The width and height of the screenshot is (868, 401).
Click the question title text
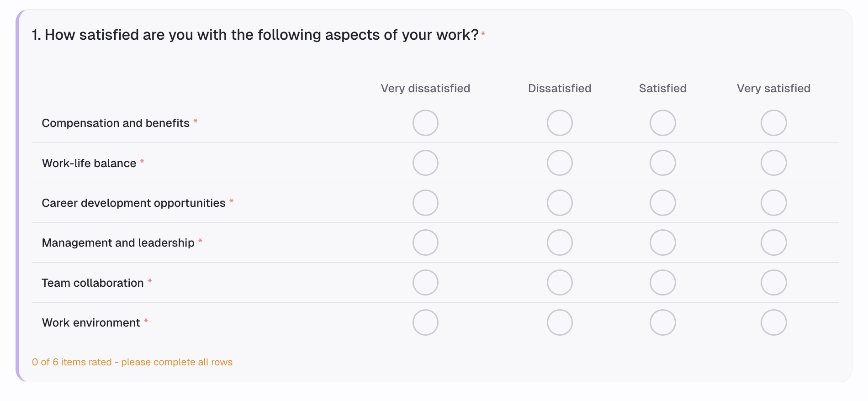pos(256,34)
